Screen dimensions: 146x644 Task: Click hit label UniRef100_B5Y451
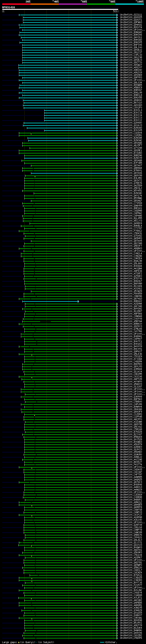131,191
